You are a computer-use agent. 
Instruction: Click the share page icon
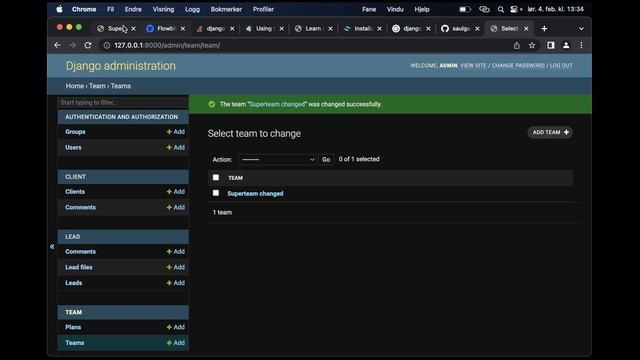pyautogui.click(x=517, y=45)
